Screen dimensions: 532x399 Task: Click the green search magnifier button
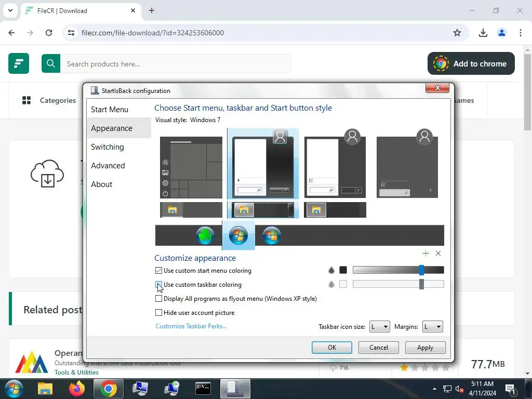[51, 63]
